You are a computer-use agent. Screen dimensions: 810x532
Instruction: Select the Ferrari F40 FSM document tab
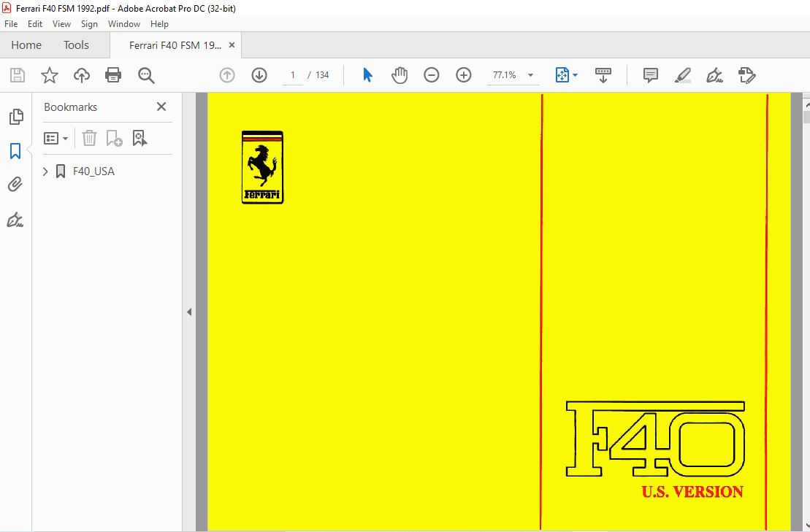175,45
